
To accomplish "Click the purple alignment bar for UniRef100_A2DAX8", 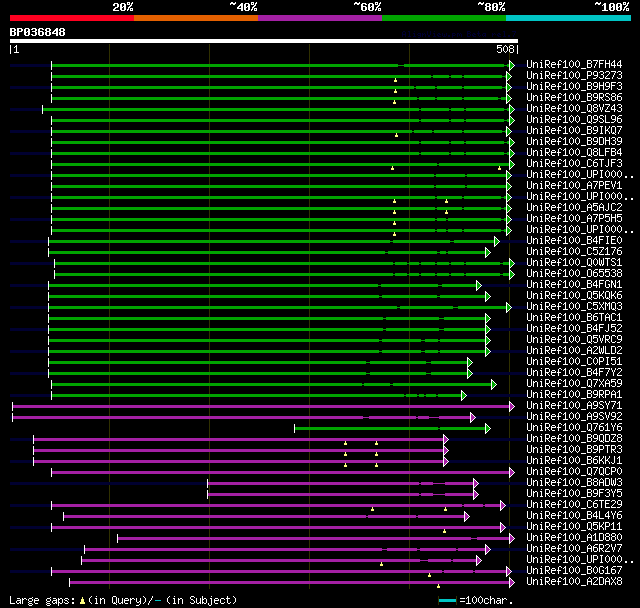I will pyautogui.click(x=292, y=583).
